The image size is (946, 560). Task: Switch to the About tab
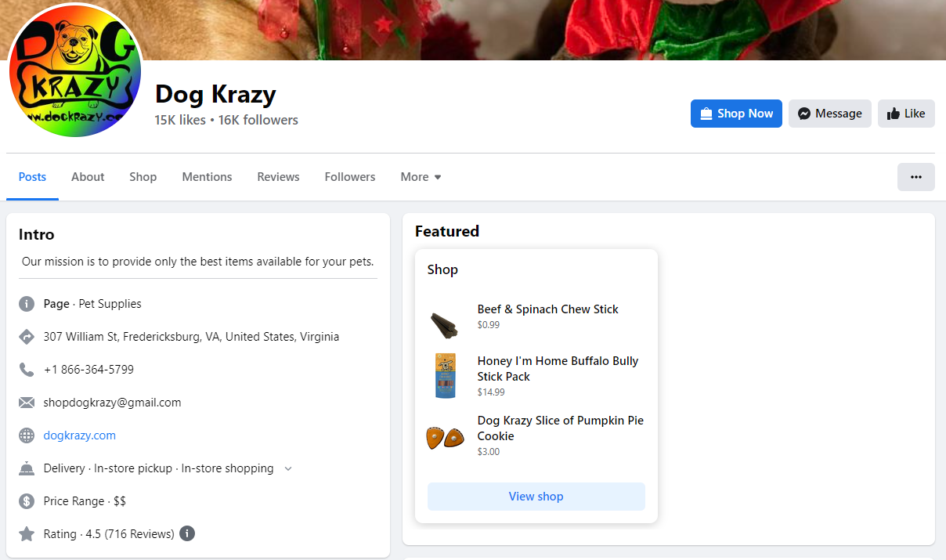pyautogui.click(x=87, y=177)
